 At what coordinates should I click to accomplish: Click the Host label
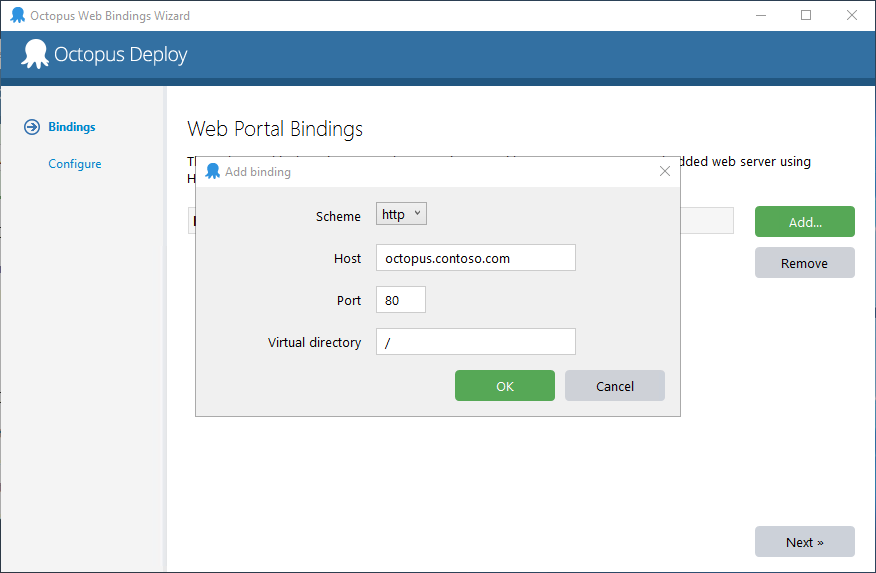coord(347,258)
